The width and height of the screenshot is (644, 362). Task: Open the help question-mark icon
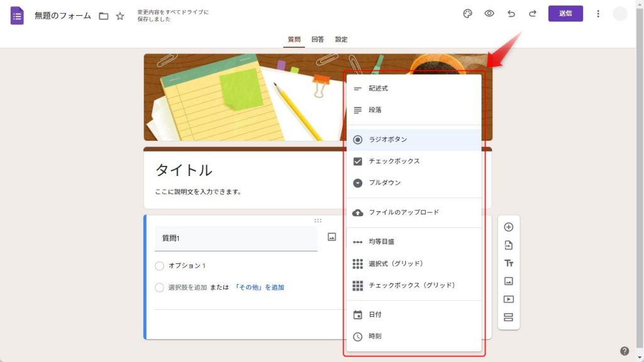pyautogui.click(x=625, y=351)
